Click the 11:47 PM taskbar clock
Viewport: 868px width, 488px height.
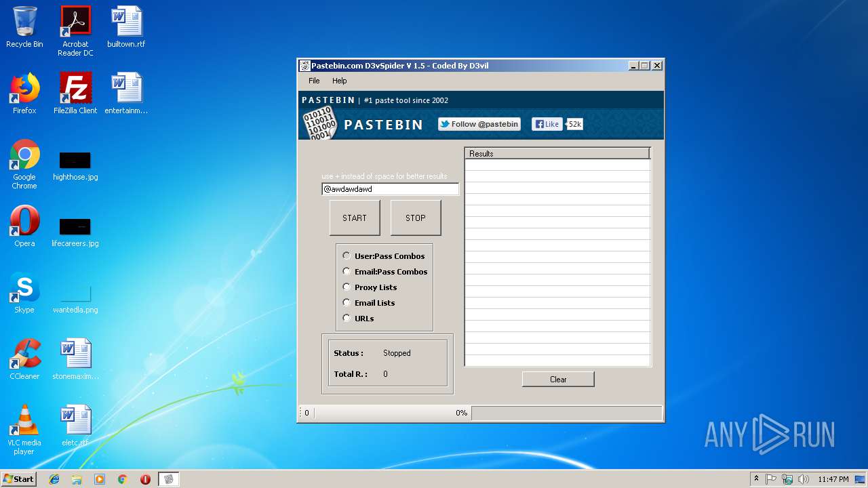(x=833, y=479)
